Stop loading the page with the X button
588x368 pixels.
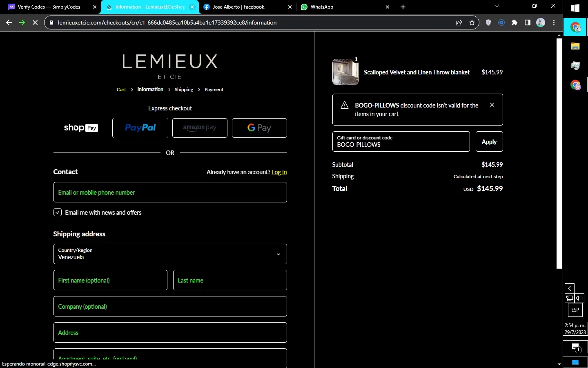(x=35, y=22)
